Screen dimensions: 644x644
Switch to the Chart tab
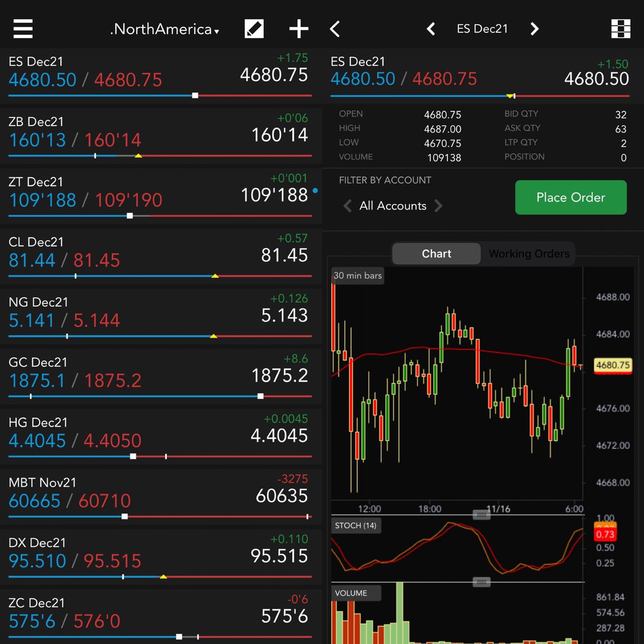[436, 254]
